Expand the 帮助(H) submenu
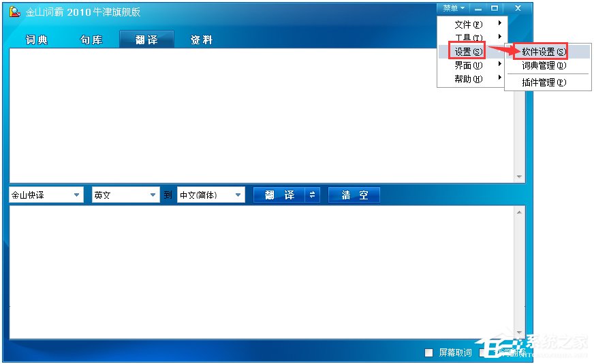 [x=471, y=79]
